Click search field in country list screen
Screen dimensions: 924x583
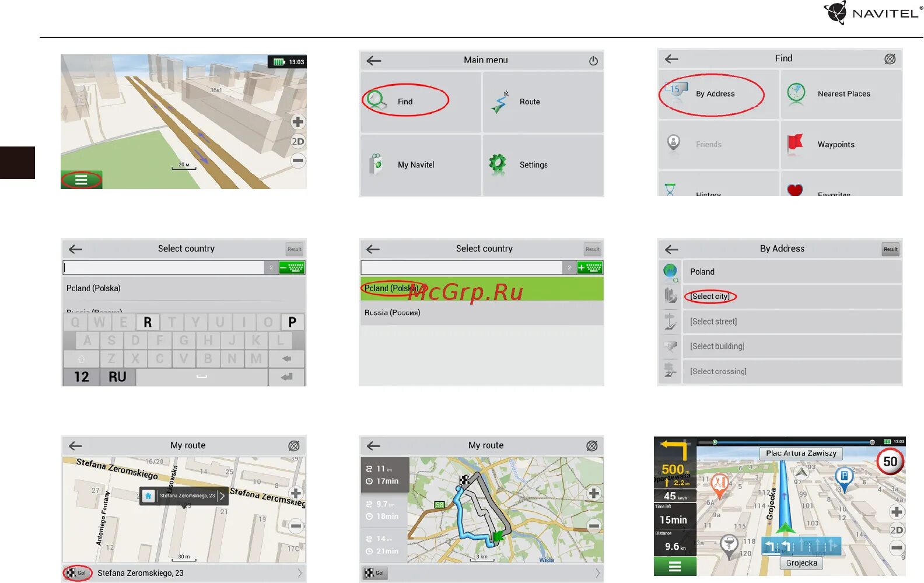[x=461, y=267]
